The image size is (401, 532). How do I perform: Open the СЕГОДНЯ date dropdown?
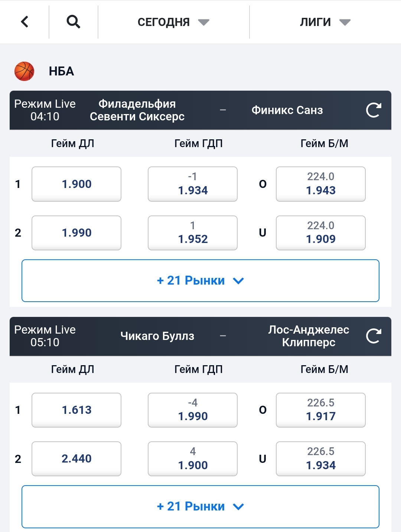(x=173, y=22)
